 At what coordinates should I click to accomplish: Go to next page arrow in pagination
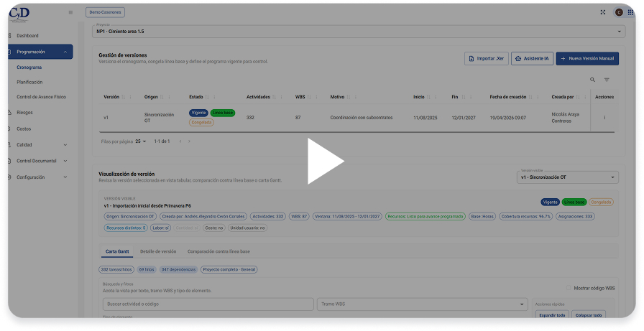pos(189,141)
